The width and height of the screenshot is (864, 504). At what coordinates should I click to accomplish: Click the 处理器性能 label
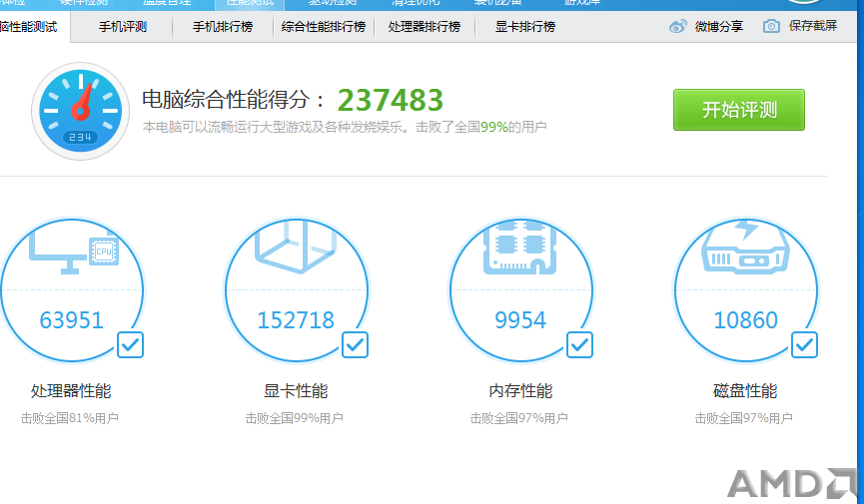(x=71, y=391)
